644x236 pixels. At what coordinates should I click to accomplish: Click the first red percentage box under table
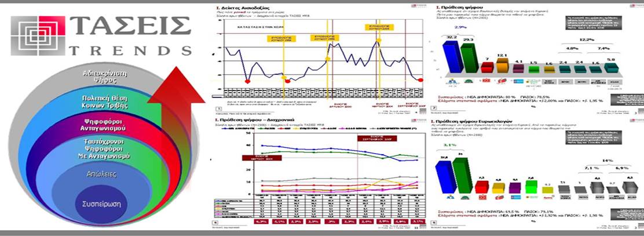[262, 221]
